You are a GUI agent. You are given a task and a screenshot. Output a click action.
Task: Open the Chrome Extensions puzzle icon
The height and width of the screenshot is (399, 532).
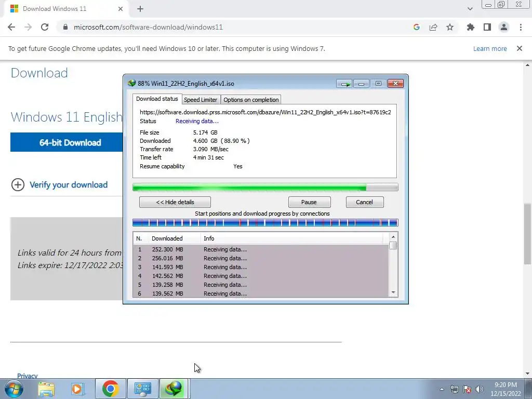tap(471, 27)
